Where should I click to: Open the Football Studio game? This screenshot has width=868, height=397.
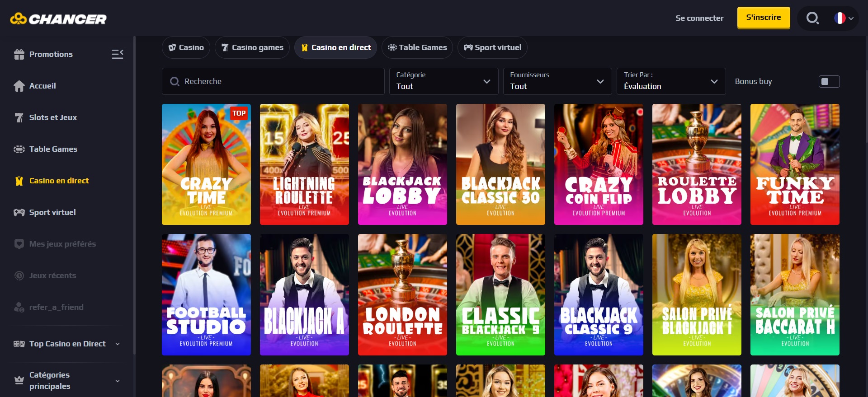pos(206,294)
